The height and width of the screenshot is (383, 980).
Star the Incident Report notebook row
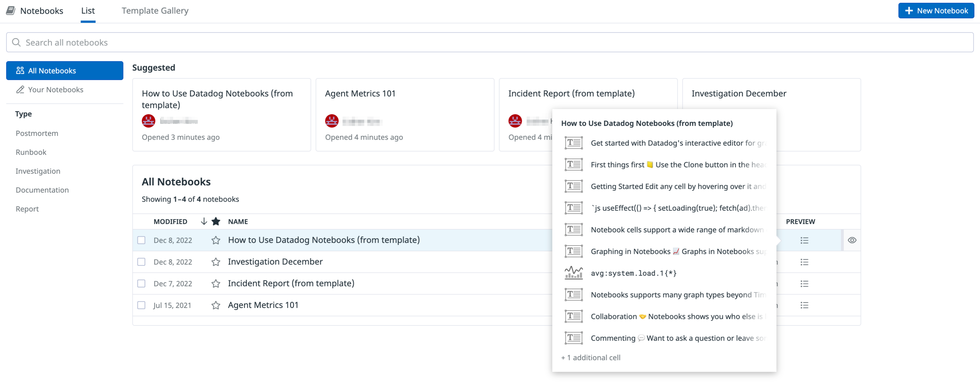coord(216,284)
